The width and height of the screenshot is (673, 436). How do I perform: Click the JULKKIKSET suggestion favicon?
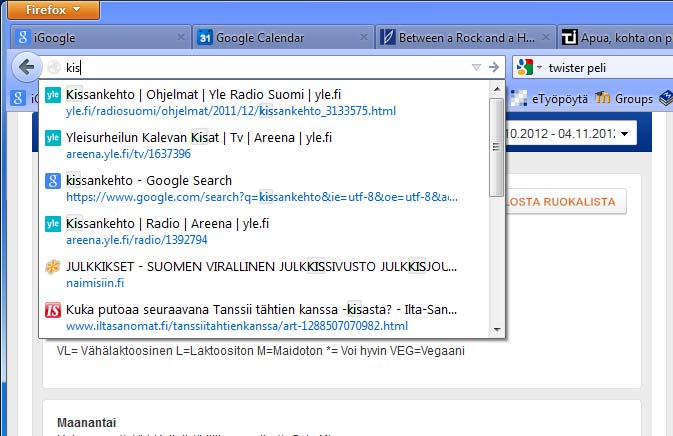pos(53,266)
